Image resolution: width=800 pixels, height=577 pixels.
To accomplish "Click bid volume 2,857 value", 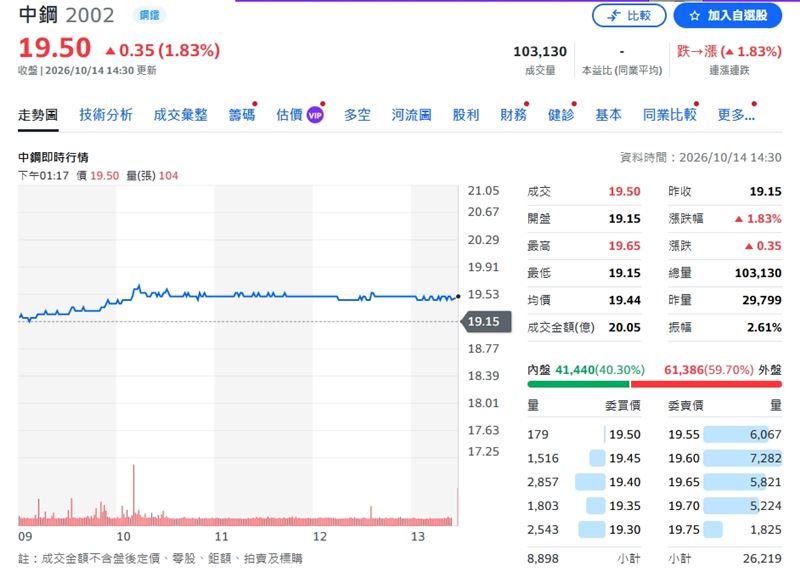I will tap(543, 482).
